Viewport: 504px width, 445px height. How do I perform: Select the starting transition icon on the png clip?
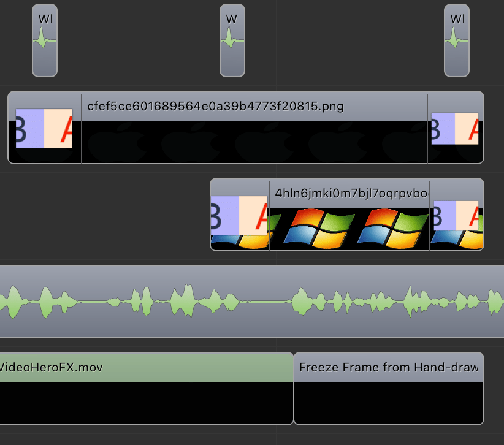[44, 129]
